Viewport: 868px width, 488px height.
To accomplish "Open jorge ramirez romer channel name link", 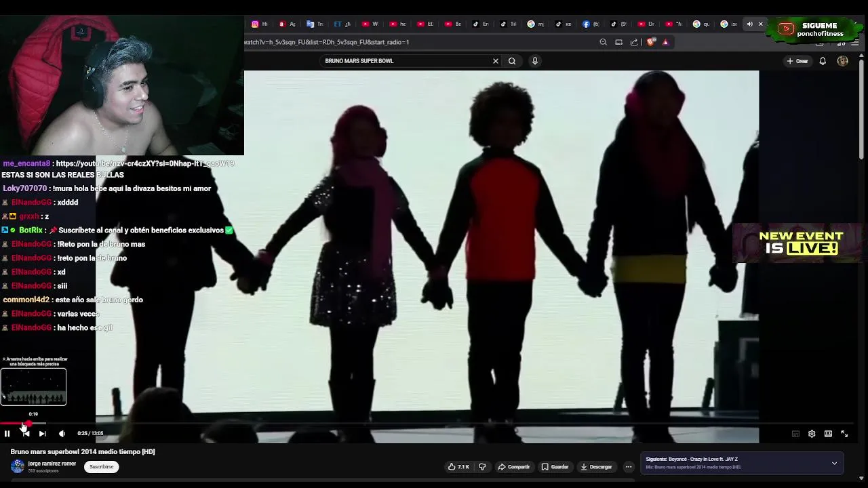I will pyautogui.click(x=52, y=464).
